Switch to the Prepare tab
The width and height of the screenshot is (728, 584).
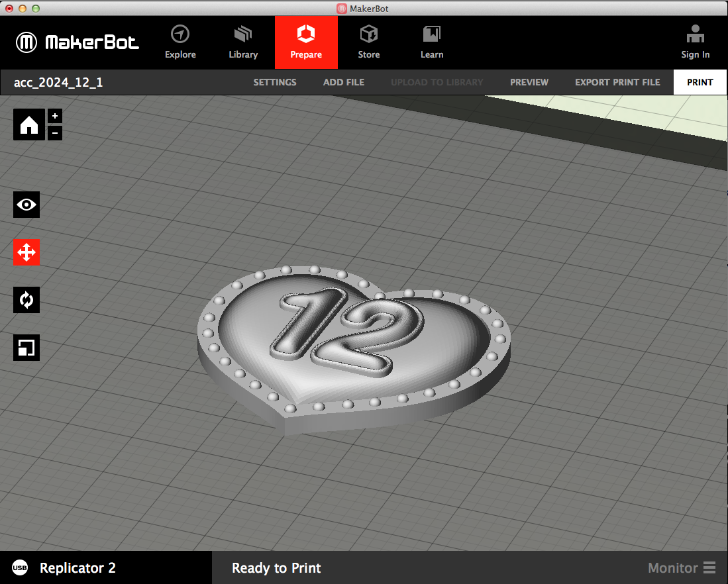tap(306, 42)
